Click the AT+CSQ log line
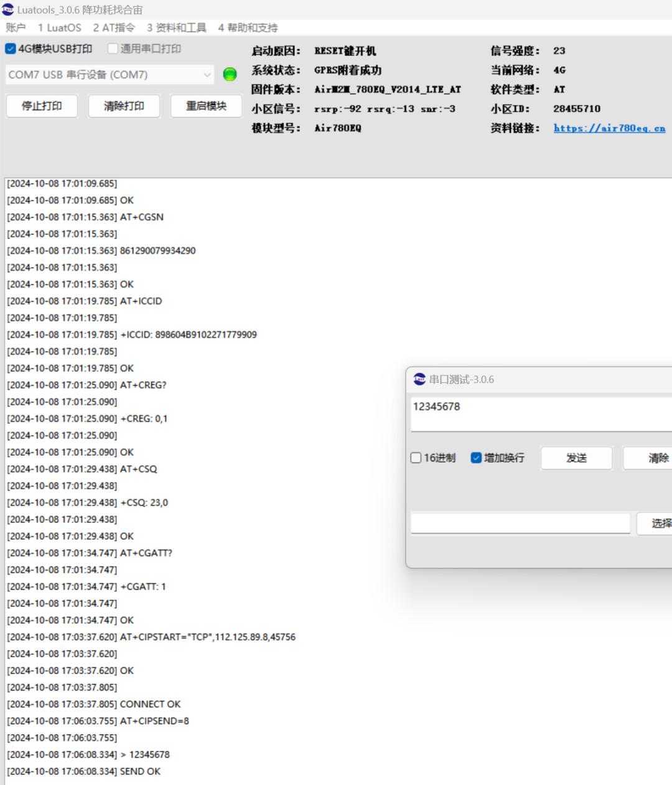 point(82,469)
